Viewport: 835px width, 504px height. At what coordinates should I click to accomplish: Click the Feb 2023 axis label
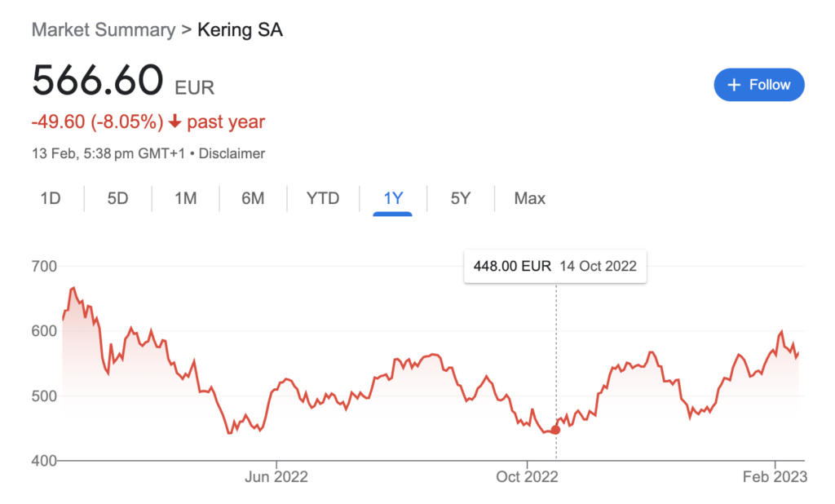(x=775, y=476)
